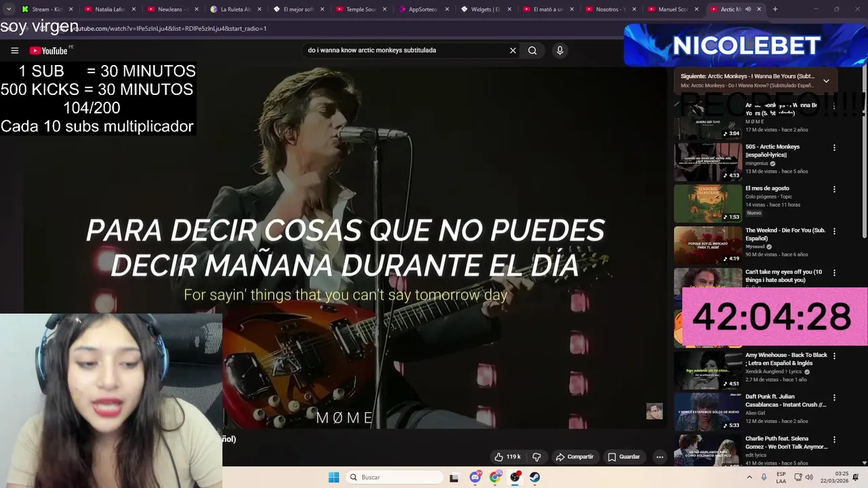
Task: Close the Arctic Monkeys tab
Action: pyautogui.click(x=759, y=9)
